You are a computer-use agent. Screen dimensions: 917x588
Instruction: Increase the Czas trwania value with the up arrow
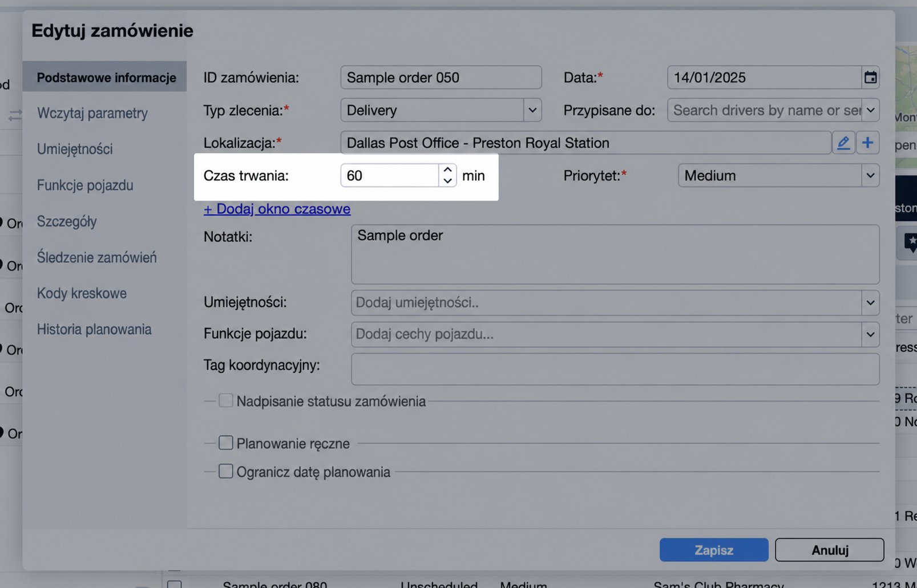pyautogui.click(x=448, y=169)
